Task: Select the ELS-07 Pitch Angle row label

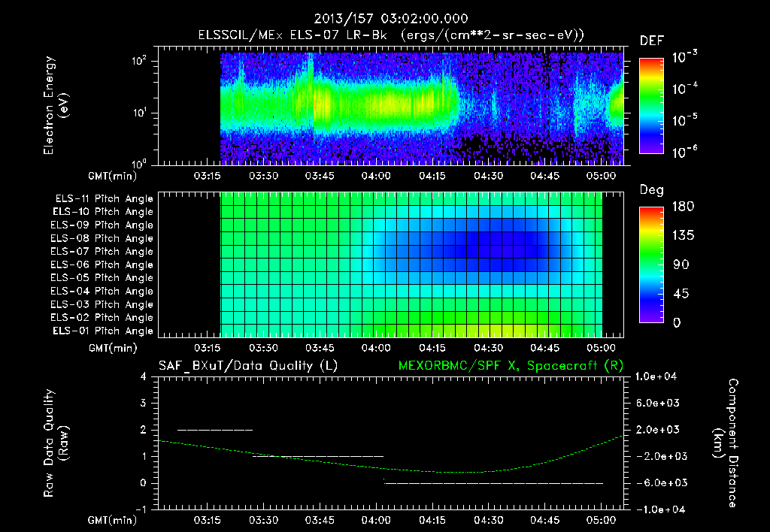Action: pos(102,251)
